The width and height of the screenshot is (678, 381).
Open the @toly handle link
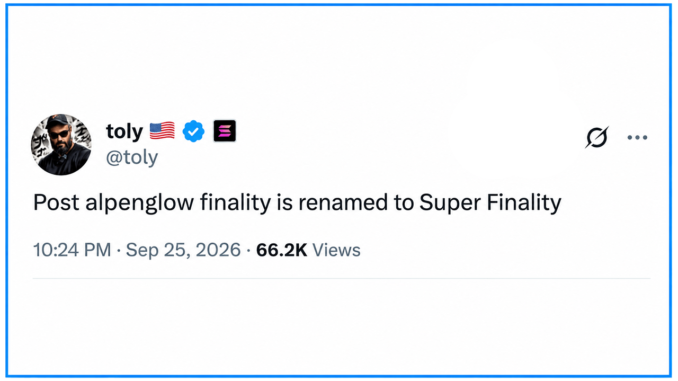pos(132,157)
